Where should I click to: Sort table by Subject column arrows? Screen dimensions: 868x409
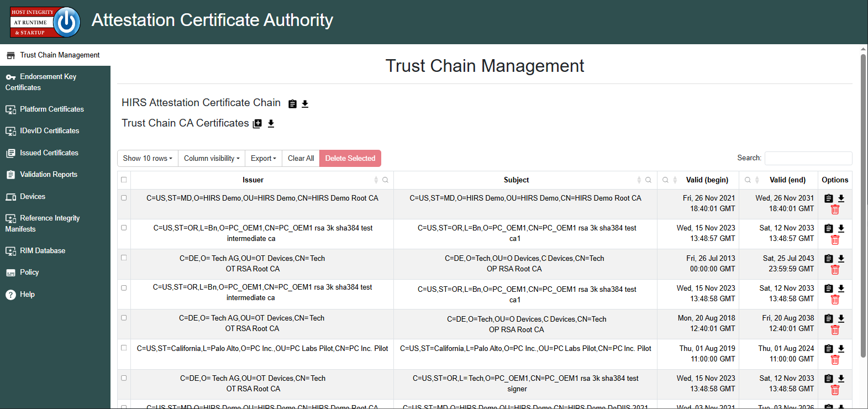click(x=639, y=180)
